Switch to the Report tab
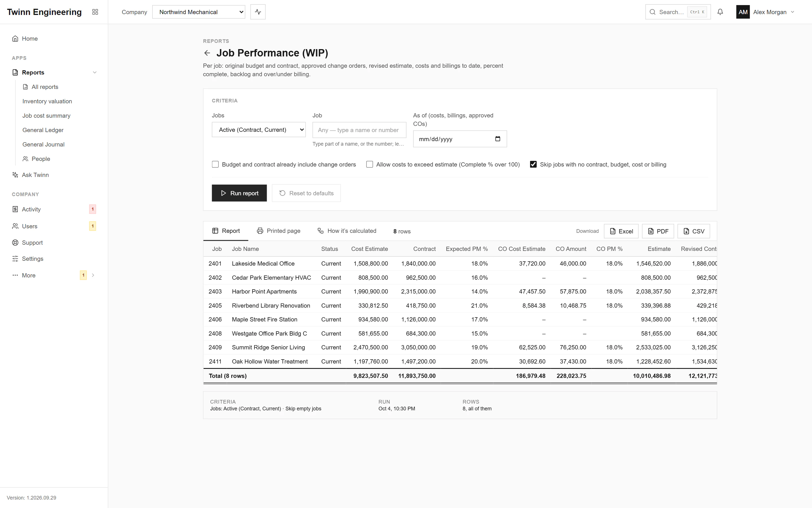This screenshot has height=508, width=812. coord(226,231)
